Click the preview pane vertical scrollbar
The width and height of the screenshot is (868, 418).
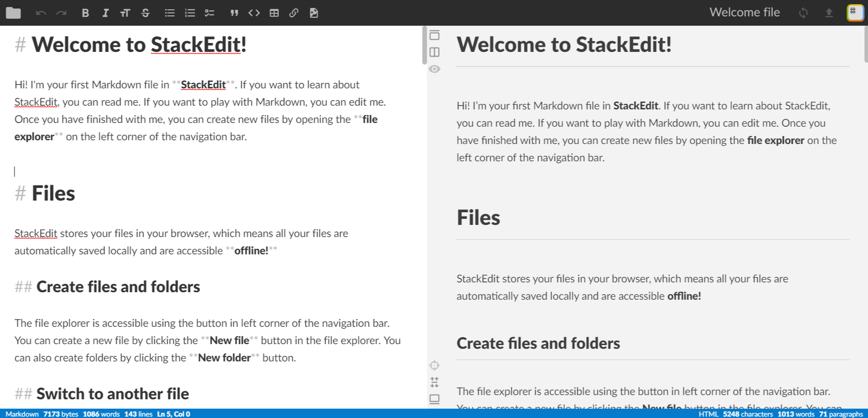(866, 44)
